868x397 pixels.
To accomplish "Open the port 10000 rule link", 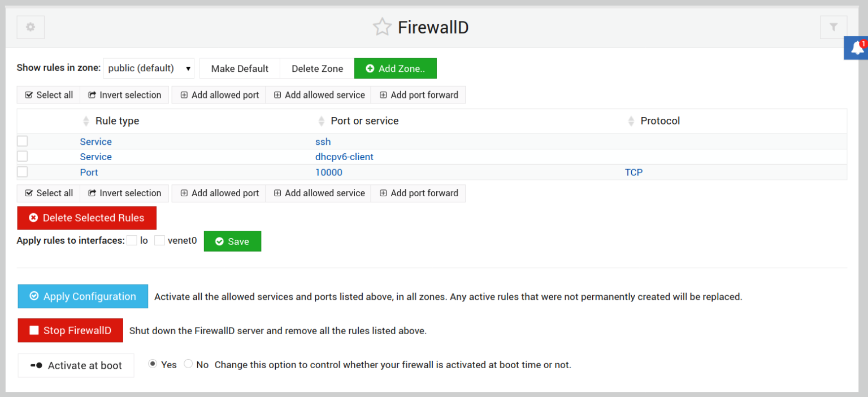I will (328, 172).
